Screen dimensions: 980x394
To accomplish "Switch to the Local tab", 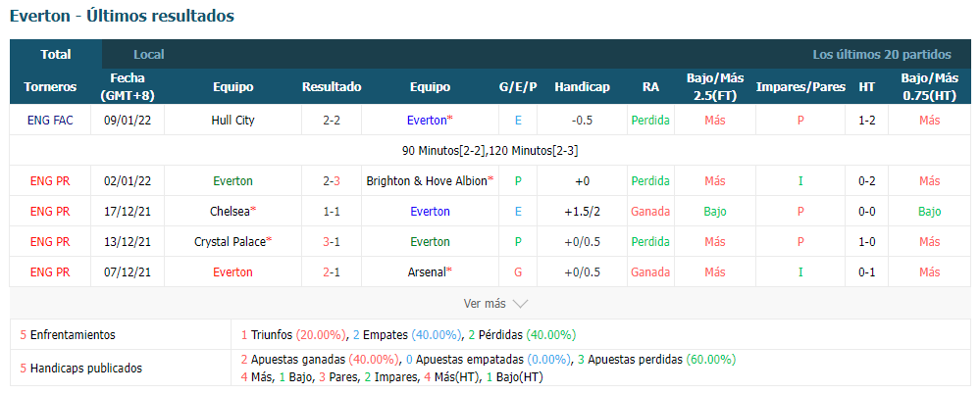I will click(x=149, y=54).
